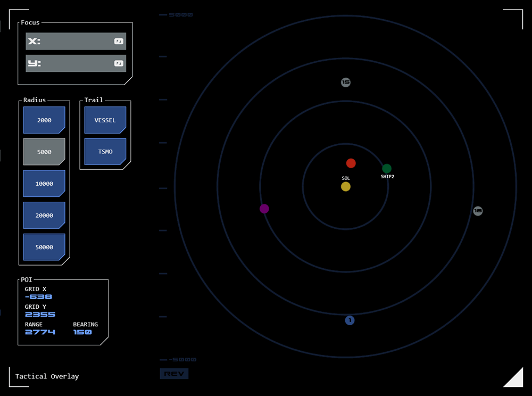Screen dimensions: 532x396
Task: Click the GRID X value in POI panel
Action: point(38,297)
